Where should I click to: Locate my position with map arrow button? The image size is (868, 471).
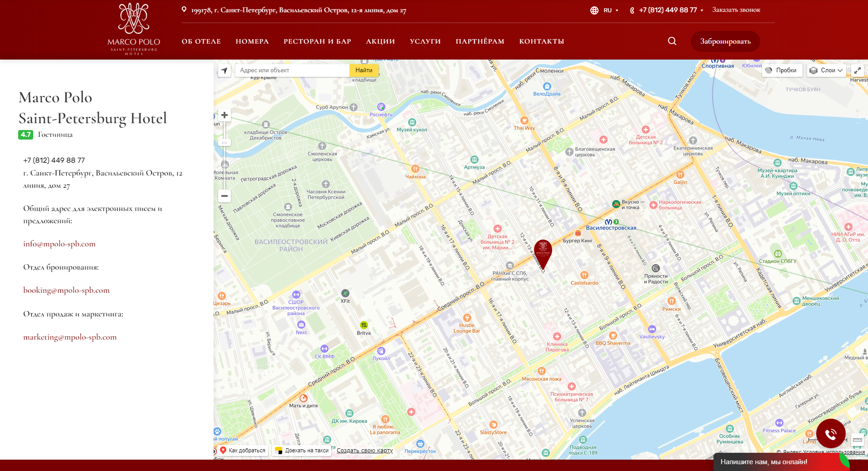224,70
